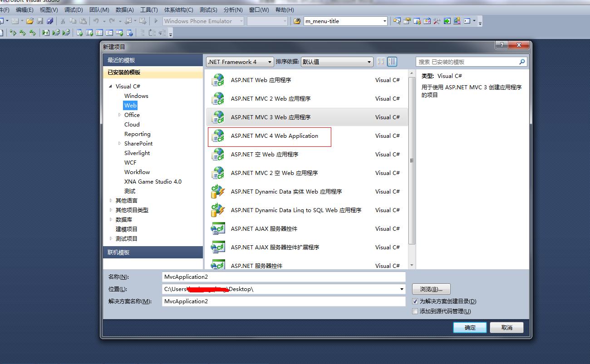Click the icon of ASP.NET AJAX 服务器控件扩展程序
Screen dimensions: 590x364
tap(218, 248)
